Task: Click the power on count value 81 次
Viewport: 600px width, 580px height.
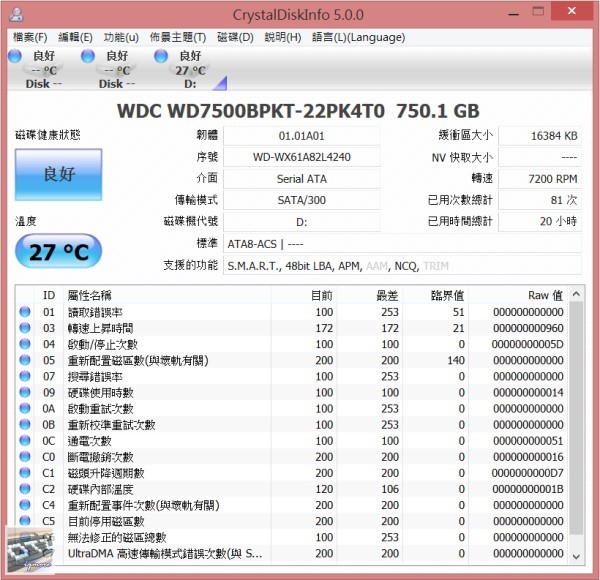Action: pos(540,200)
